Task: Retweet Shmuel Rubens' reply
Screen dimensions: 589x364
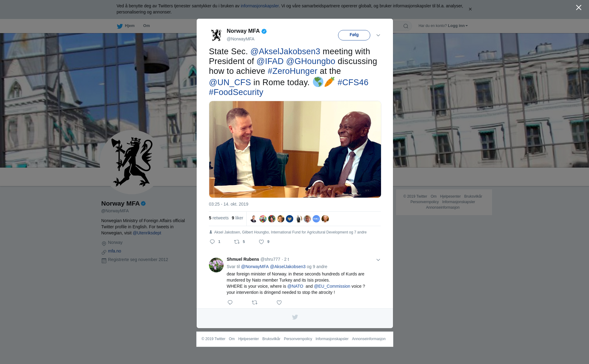Action: point(255,302)
